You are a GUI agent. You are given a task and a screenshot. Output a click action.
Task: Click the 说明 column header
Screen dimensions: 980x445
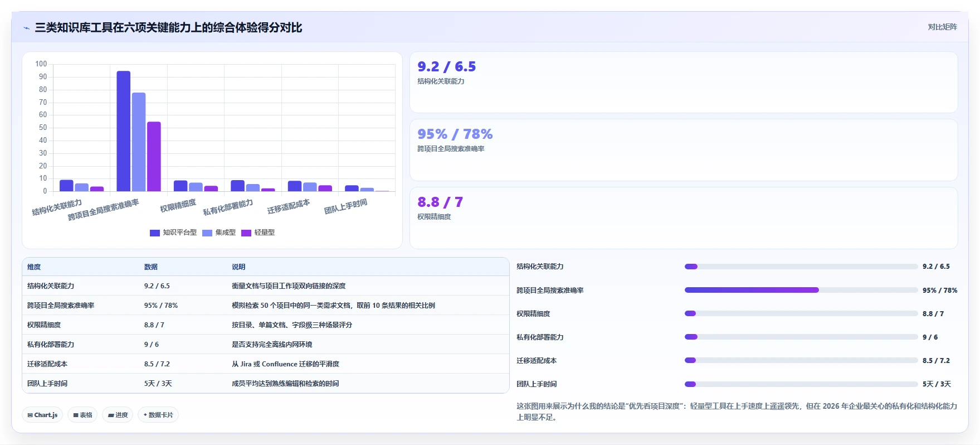(238, 267)
